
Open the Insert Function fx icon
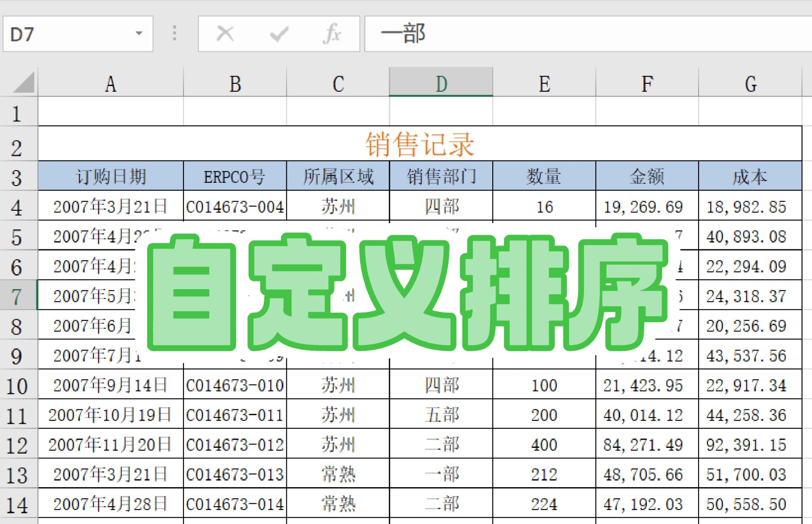[332, 33]
